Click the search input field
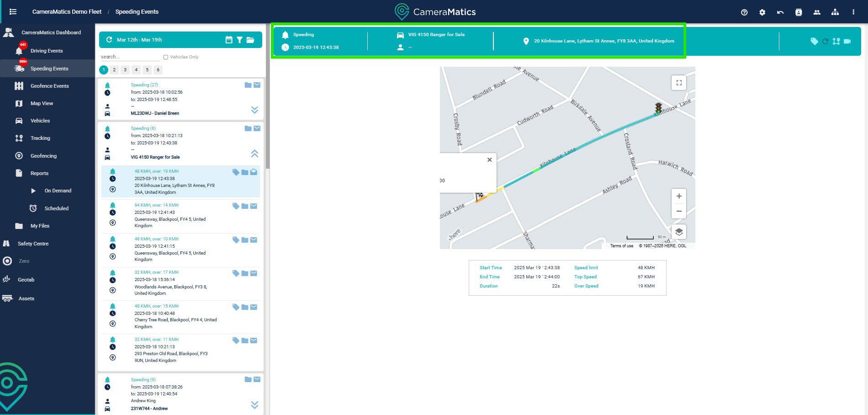 point(130,57)
